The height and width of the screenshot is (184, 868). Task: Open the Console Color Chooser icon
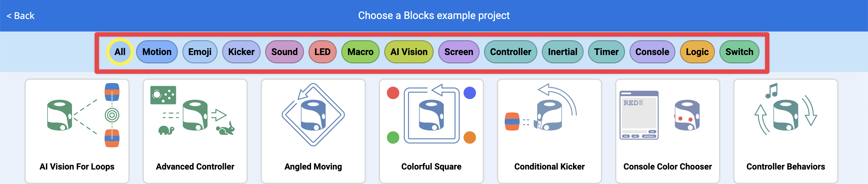click(667, 115)
